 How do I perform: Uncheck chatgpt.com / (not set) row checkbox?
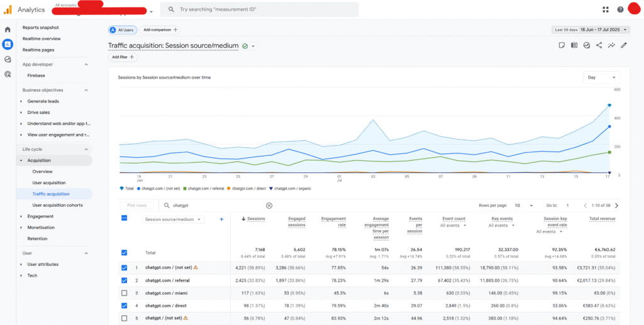tap(124, 268)
